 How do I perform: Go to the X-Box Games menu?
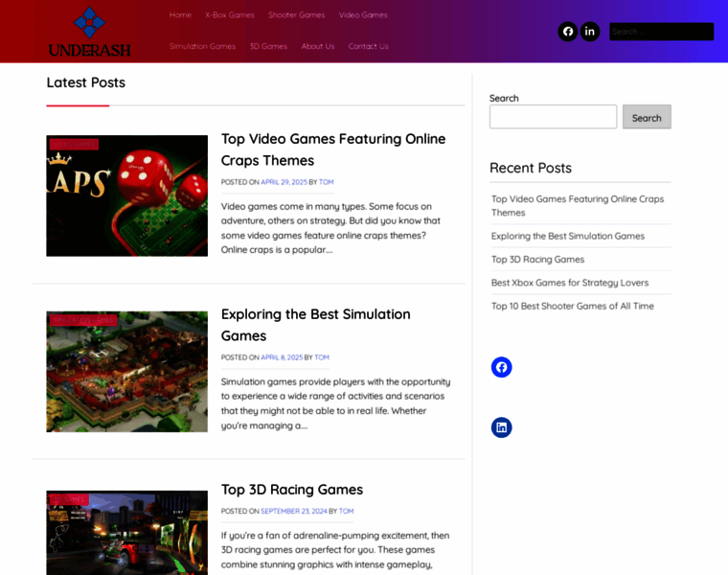[x=230, y=15]
